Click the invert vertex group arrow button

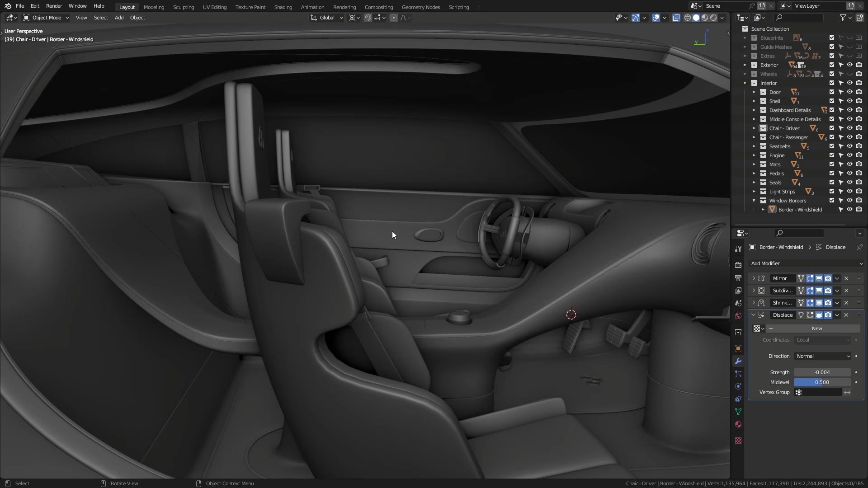pyautogui.click(x=847, y=392)
